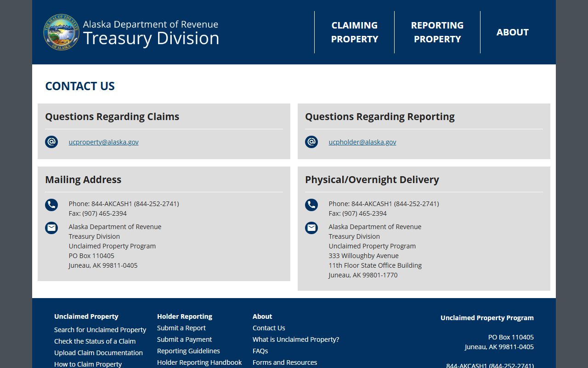
Task: Click Unclaimed Property Program in Mailing Address card
Action: (112, 246)
